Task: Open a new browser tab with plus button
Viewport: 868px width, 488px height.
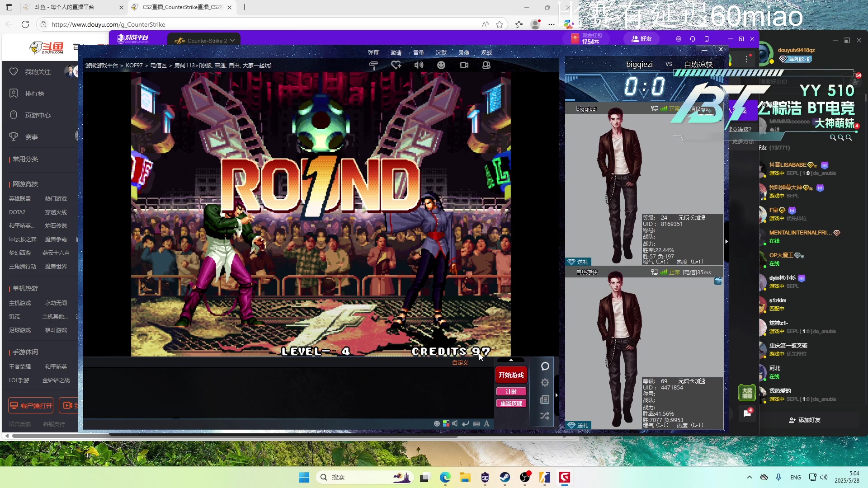Action: 245,7
